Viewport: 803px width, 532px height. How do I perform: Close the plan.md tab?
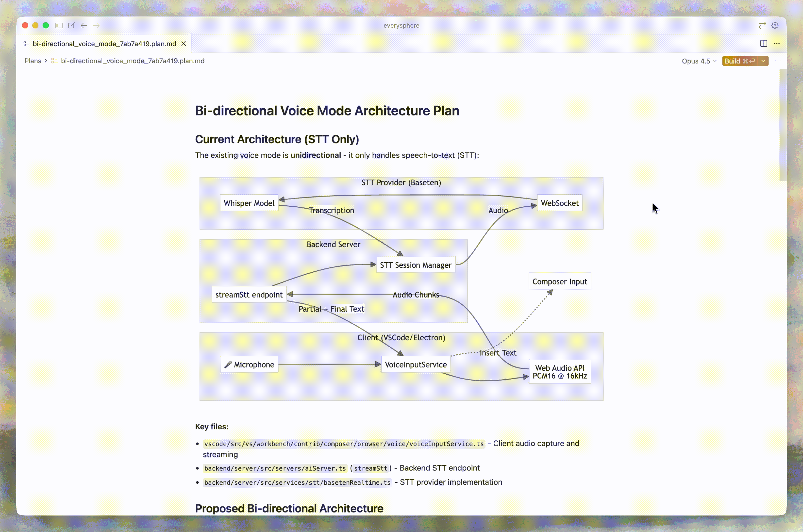tap(184, 44)
